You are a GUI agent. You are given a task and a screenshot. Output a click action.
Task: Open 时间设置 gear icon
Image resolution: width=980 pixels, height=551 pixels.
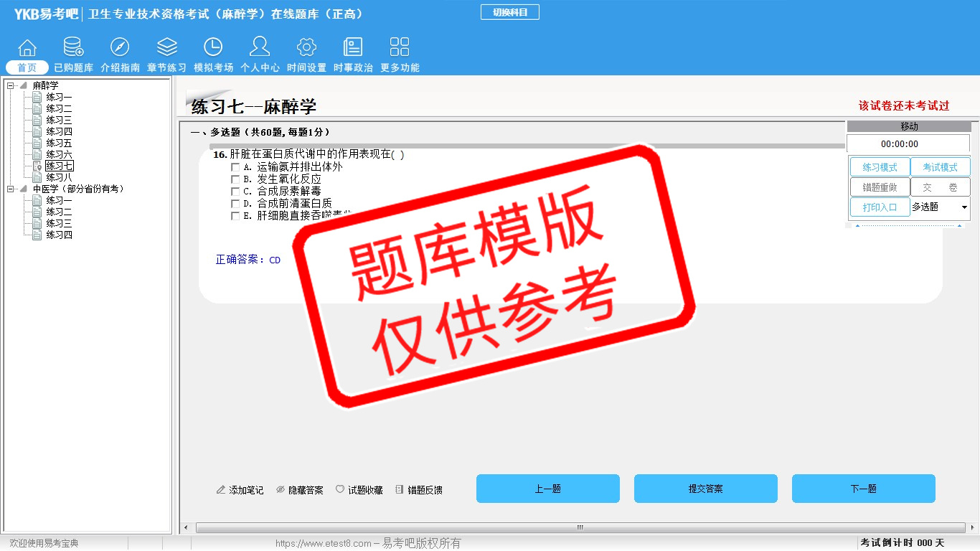[x=306, y=47]
